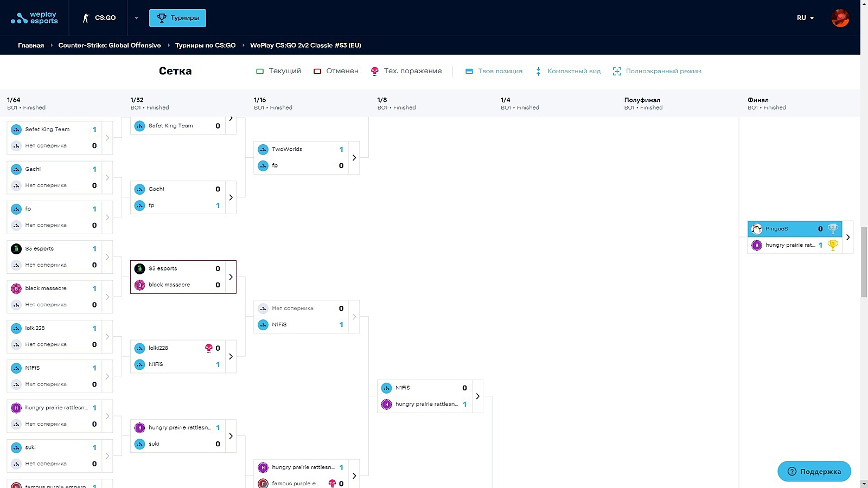Click the fp team avatar in 1/64 round
The height and width of the screenshot is (488, 868).
16,209
